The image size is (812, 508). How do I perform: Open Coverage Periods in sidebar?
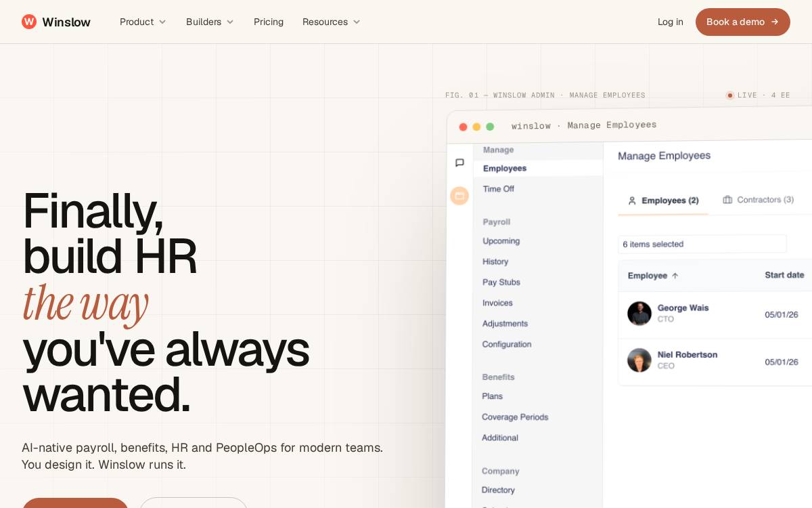click(x=515, y=417)
